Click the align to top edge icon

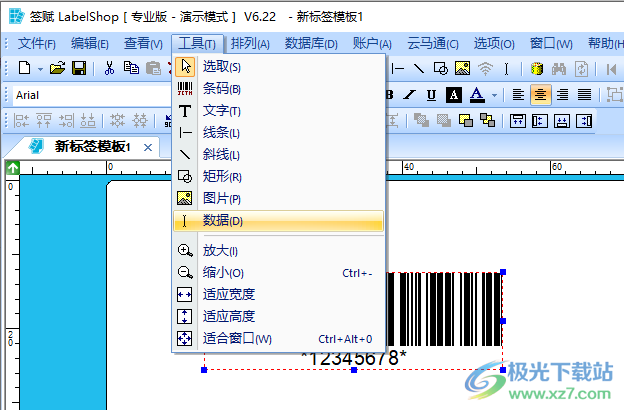517,121
